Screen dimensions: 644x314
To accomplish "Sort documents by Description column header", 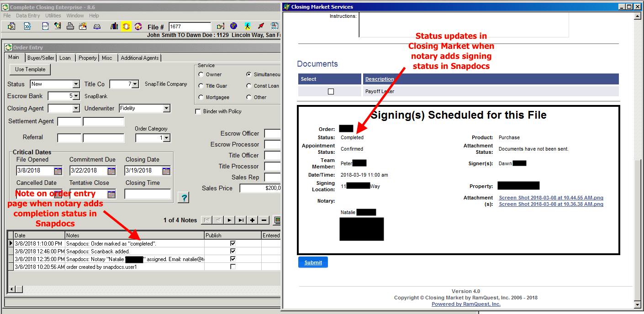I will pos(380,79).
